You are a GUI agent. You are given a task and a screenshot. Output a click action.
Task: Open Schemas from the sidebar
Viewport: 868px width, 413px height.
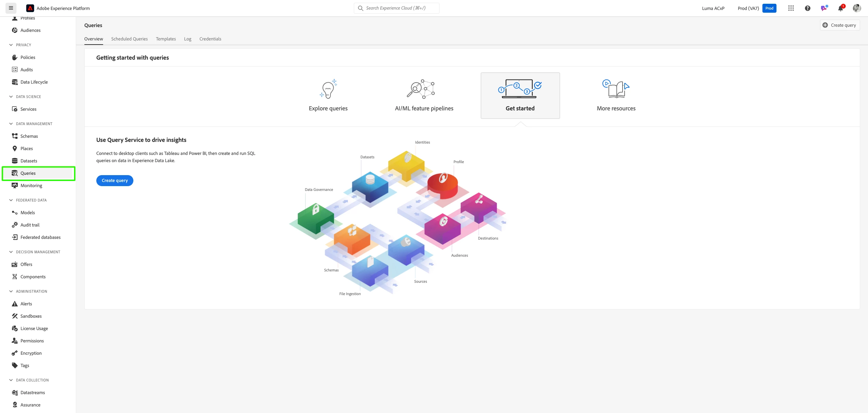(x=29, y=136)
